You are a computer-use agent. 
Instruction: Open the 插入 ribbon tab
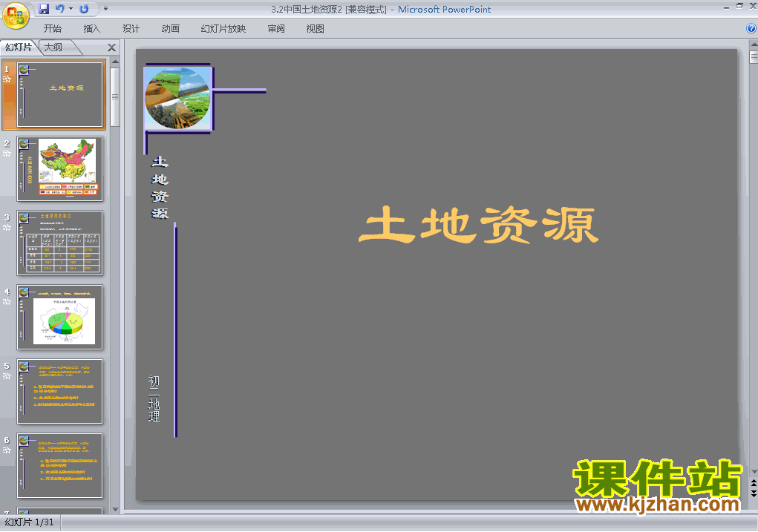click(x=92, y=28)
